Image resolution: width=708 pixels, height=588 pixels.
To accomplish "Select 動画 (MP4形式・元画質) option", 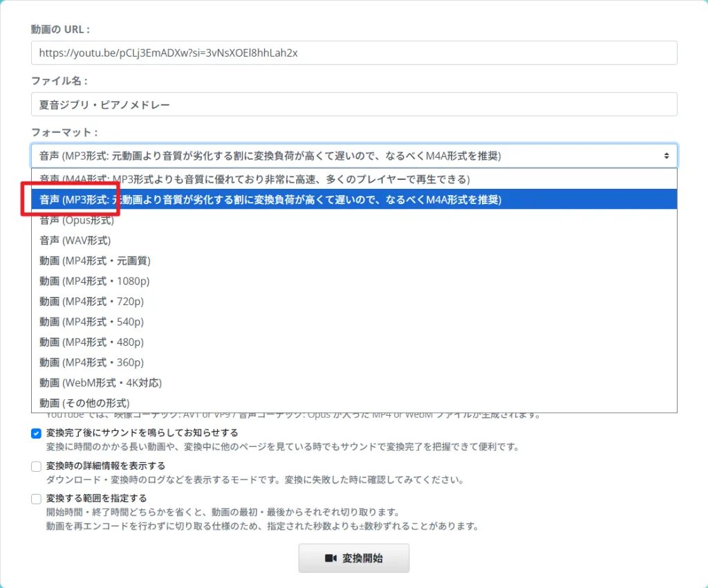I will tap(354, 261).
